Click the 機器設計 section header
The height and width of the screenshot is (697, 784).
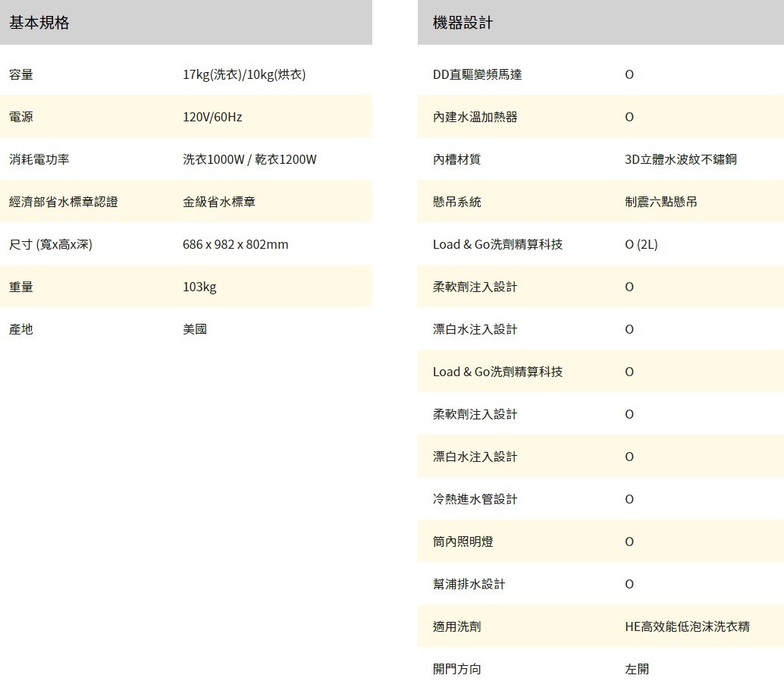463,23
